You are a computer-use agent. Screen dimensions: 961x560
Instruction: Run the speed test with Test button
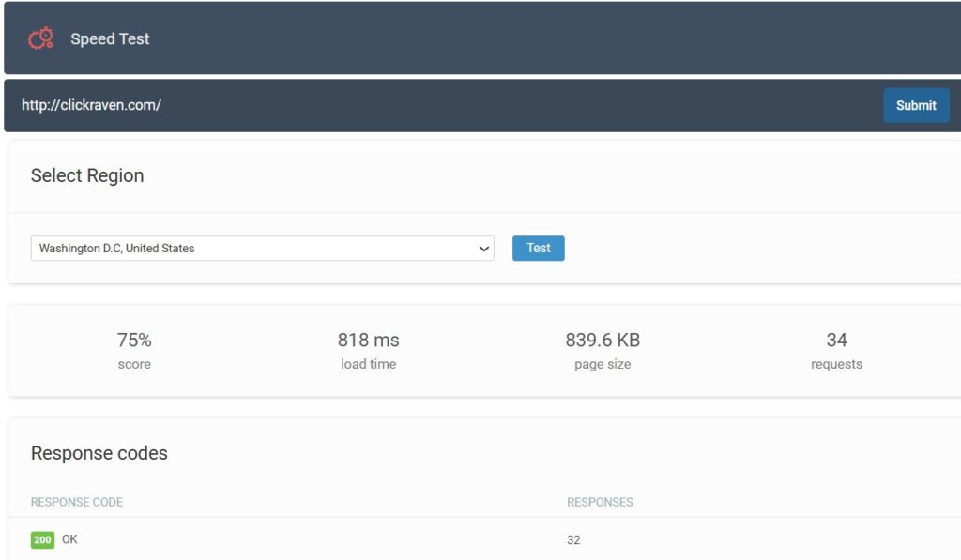(x=538, y=249)
